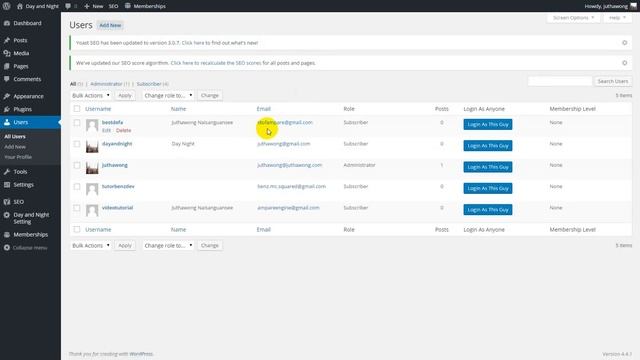Select the Add New users submenu item
640x360 pixels.
pos(15,147)
